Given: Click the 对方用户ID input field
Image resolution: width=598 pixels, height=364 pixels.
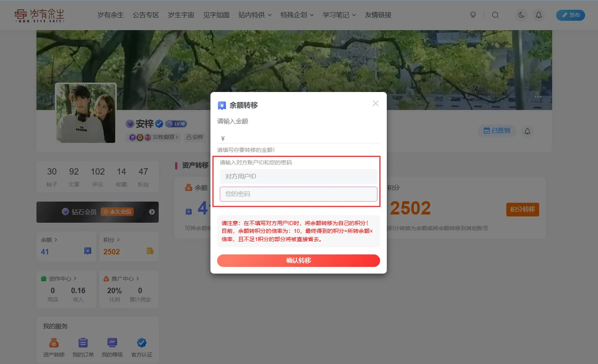Looking at the screenshot, I should pyautogui.click(x=298, y=177).
